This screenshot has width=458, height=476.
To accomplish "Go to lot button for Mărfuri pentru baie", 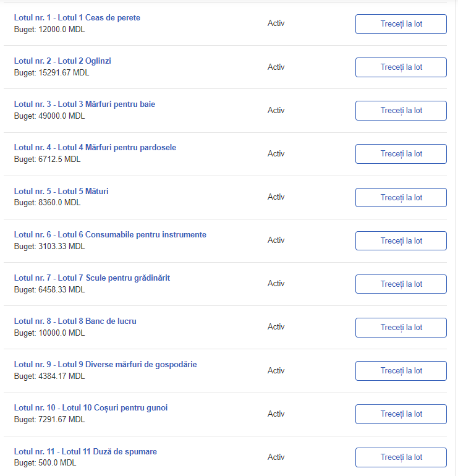I will tap(401, 111).
